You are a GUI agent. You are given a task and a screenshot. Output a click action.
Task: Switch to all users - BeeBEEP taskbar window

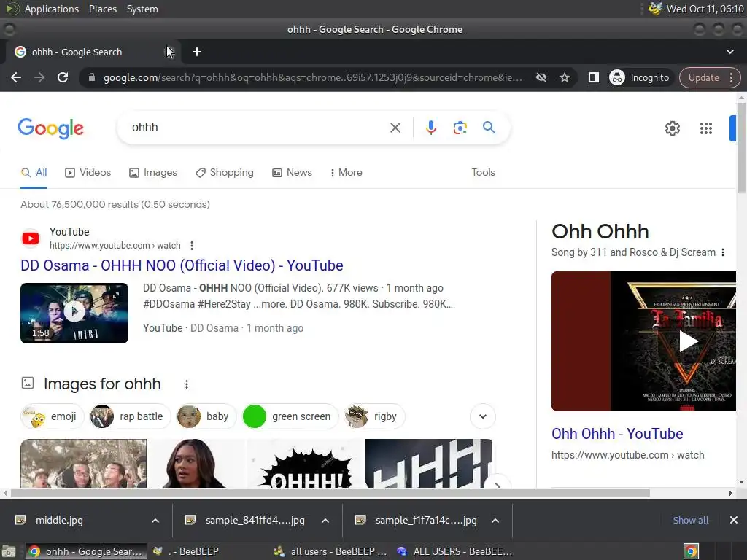pyautogui.click(x=330, y=551)
